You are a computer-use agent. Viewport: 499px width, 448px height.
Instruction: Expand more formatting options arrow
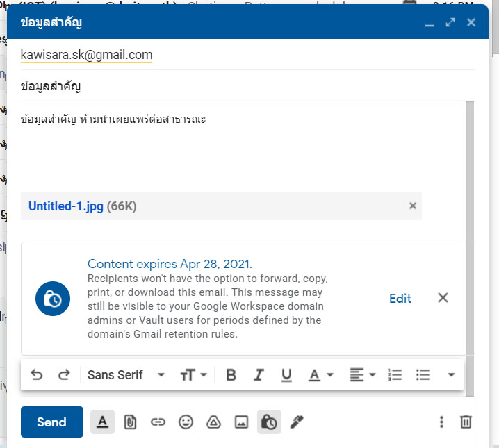(451, 375)
